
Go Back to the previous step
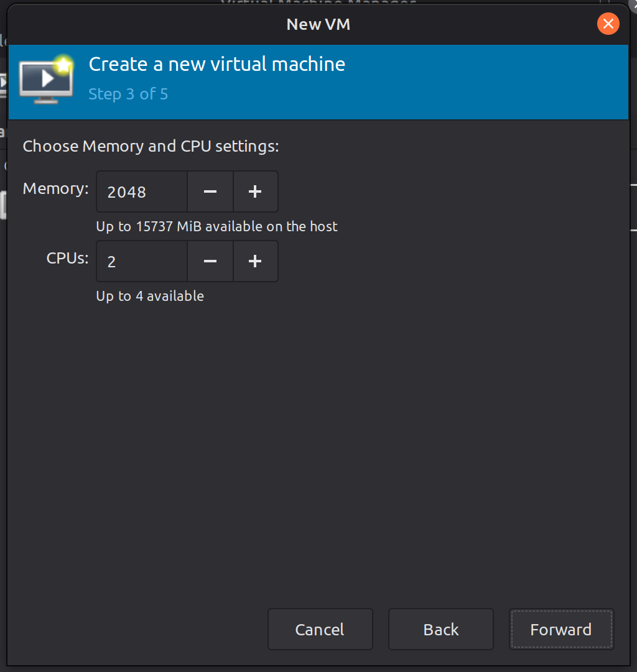(440, 629)
